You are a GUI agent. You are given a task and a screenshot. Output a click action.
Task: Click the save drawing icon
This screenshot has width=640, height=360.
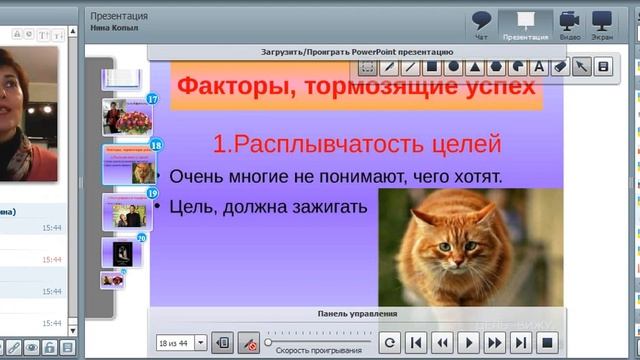point(603,67)
